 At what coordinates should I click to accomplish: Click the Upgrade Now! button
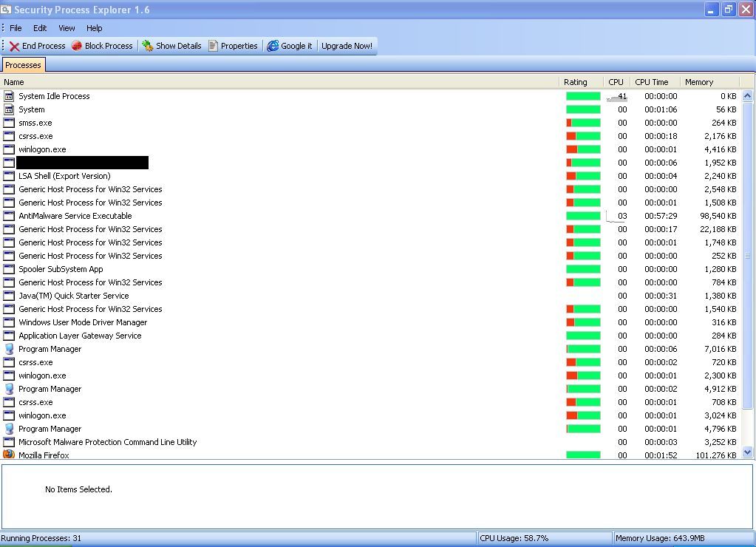click(347, 46)
